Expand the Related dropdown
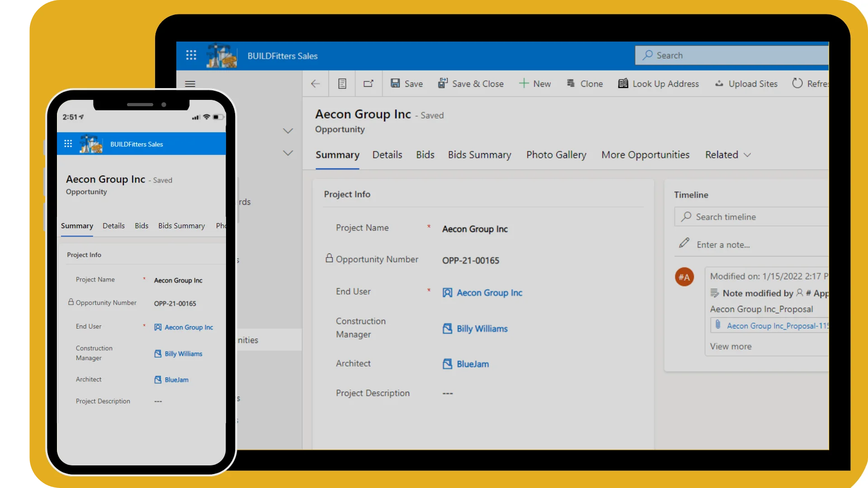 [x=728, y=155]
